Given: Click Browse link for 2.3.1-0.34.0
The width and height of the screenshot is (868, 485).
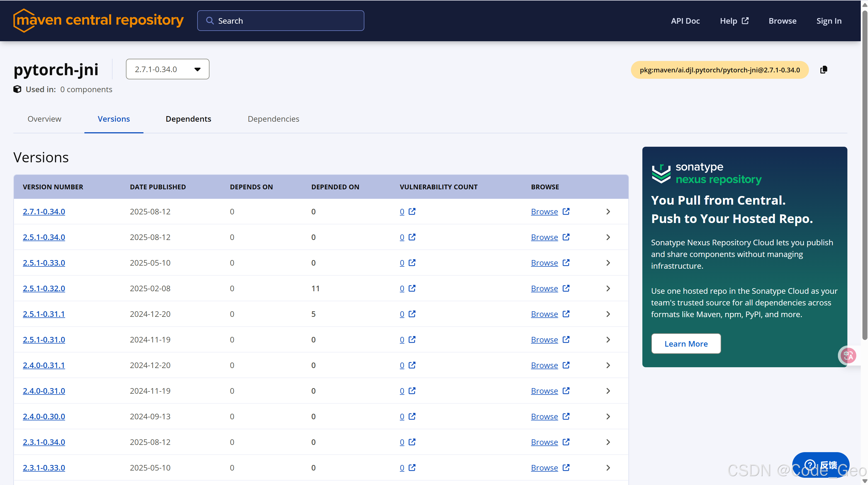Looking at the screenshot, I should 544,442.
